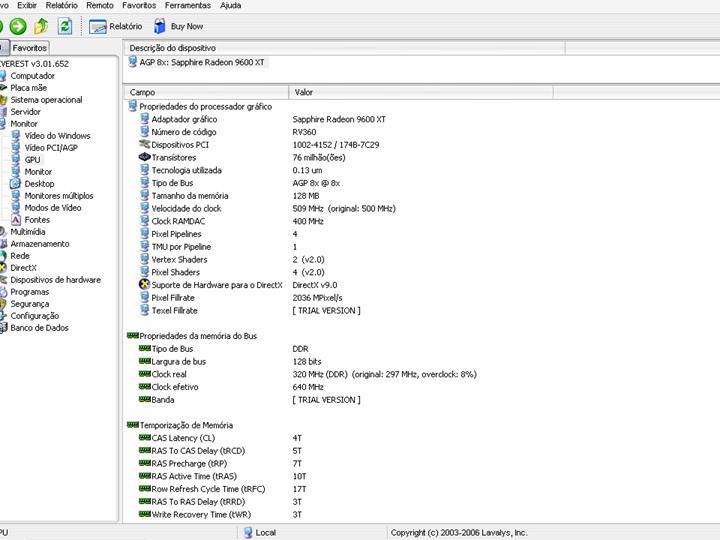Select Configuração in the tree
720x540 pixels.
tap(34, 315)
